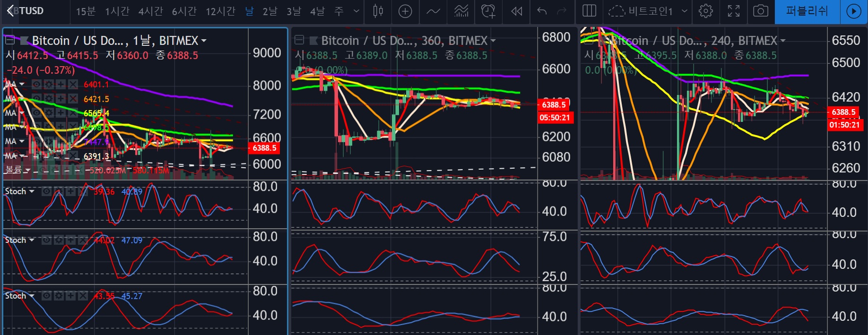Enter fullscreen mode
This screenshot has height=335, width=868.
point(733,11)
